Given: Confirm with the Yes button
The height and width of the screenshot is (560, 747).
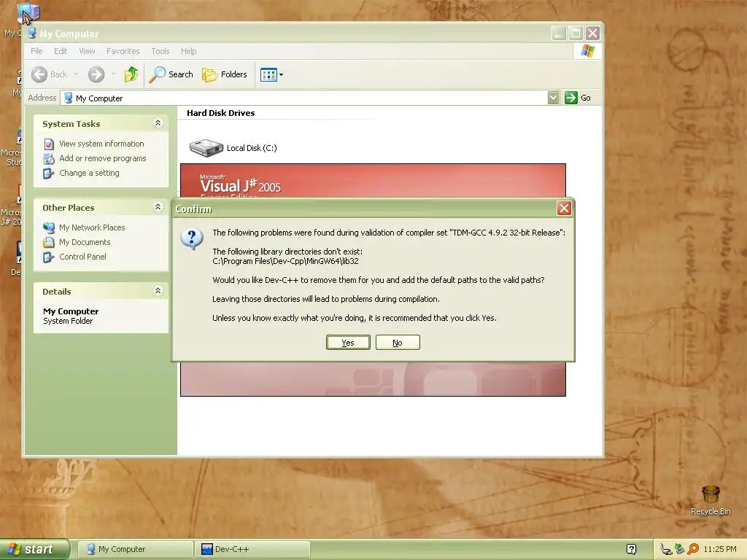Looking at the screenshot, I should point(348,343).
